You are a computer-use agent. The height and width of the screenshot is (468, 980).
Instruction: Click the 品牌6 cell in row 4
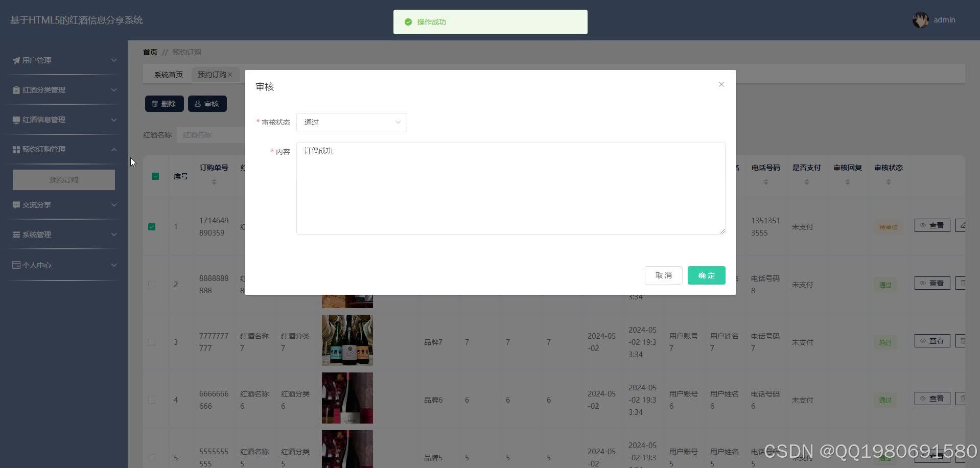(433, 400)
